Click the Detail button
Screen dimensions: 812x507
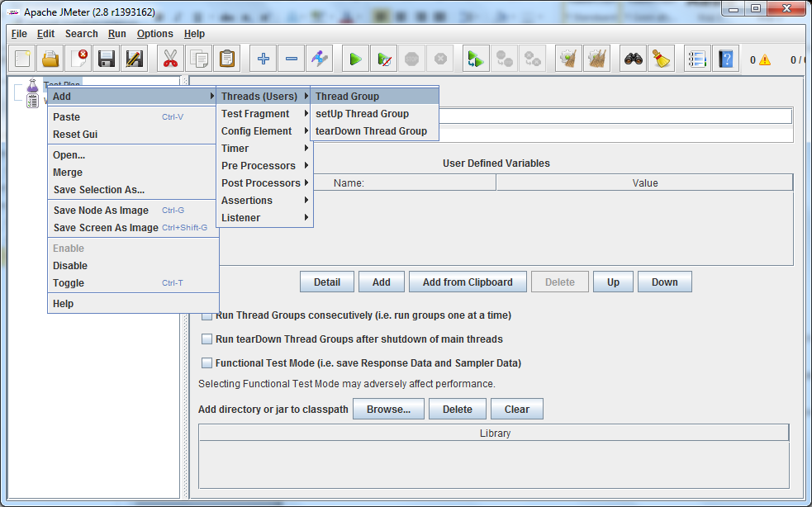point(327,282)
